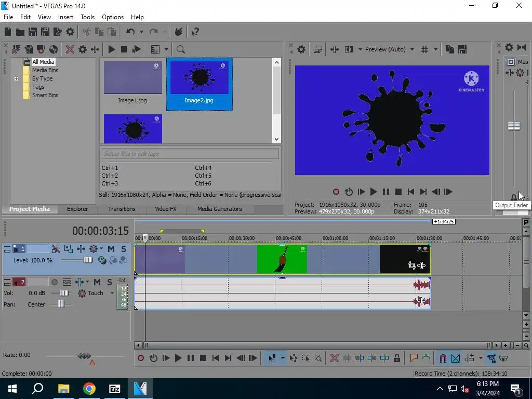The height and width of the screenshot is (399, 532).
Task: Open Touch automation mode dropdown
Action: click(112, 293)
